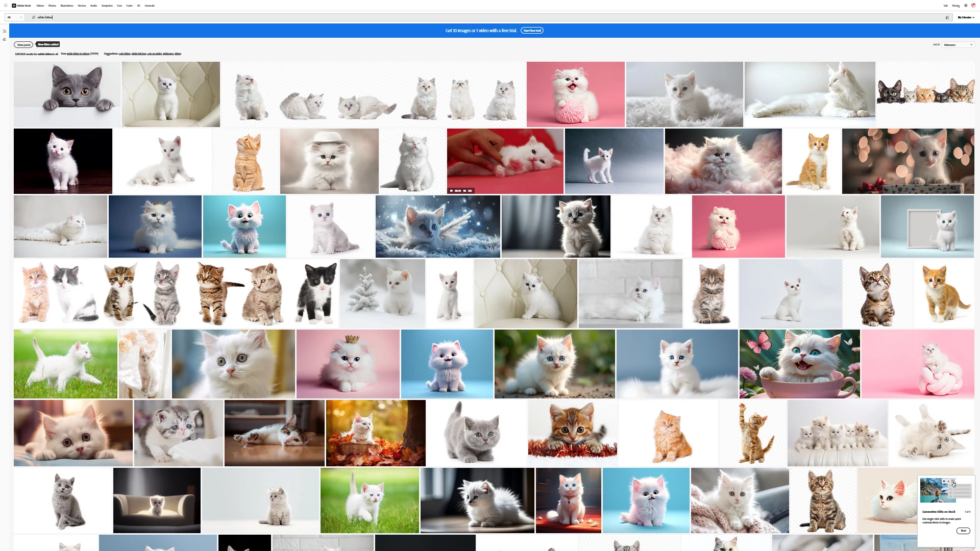The image size is (980, 551).
Task: Click the search magnifier icon
Action: pos(34,17)
